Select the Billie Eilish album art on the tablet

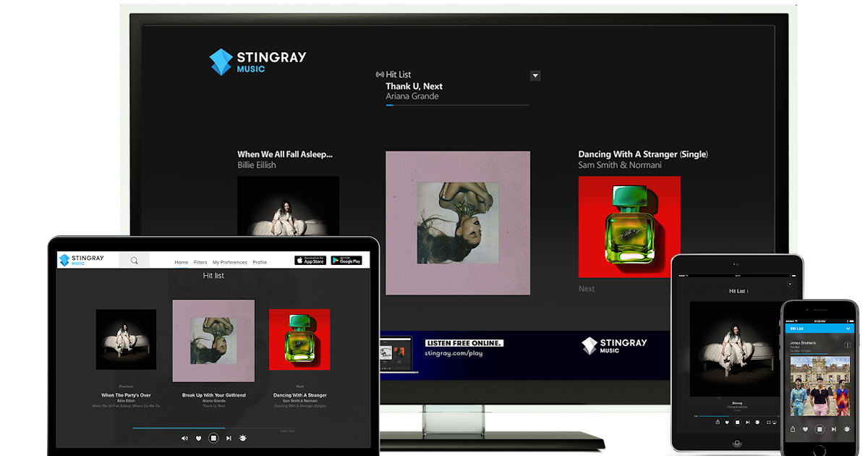pyautogui.click(x=736, y=348)
